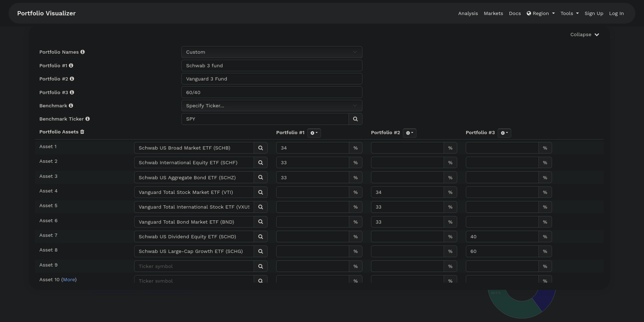Click Asset 9 Portfolio #2 empty allocation
Image resolution: width=644 pixels, height=322 pixels.
click(x=408, y=266)
